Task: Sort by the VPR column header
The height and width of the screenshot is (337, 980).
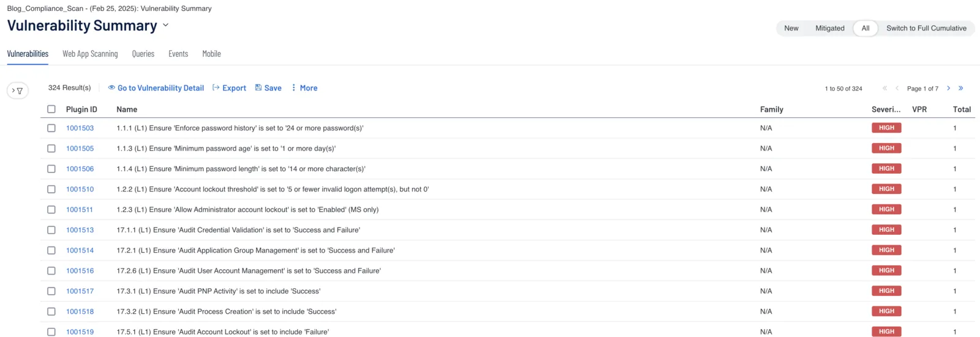Action: (x=919, y=109)
